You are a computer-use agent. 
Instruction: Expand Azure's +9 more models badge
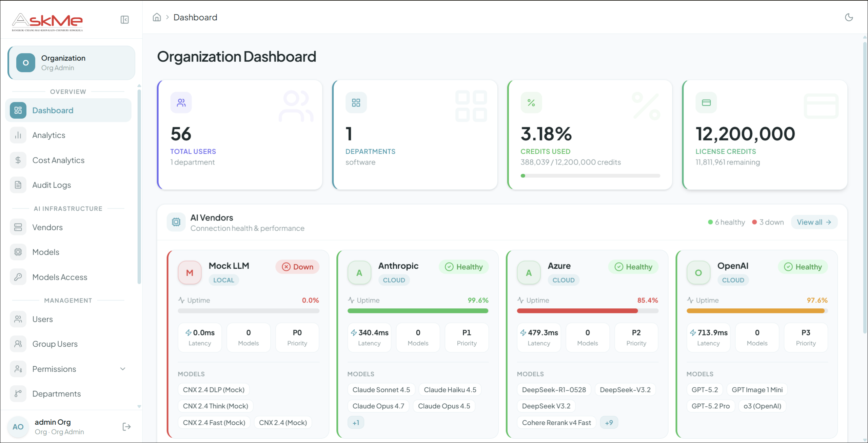[x=609, y=423]
